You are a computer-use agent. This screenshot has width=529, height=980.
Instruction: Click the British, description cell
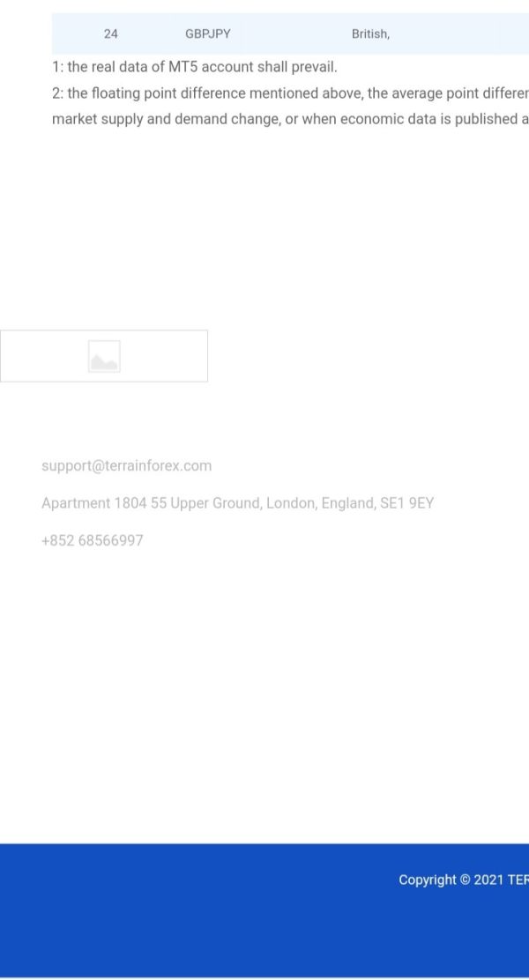pyautogui.click(x=371, y=33)
